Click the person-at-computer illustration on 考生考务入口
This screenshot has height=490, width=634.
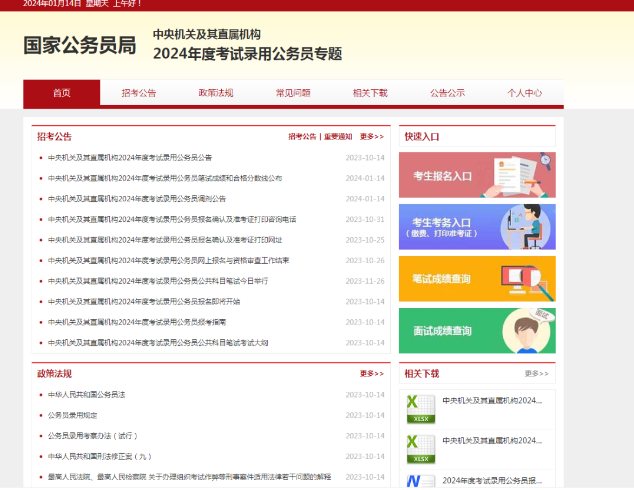526,227
